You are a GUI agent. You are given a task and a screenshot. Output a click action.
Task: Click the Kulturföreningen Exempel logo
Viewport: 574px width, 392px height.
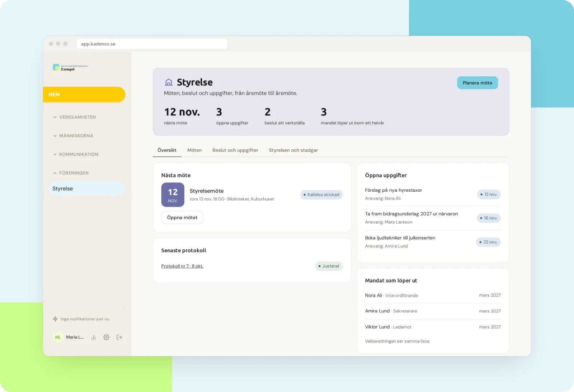coord(70,67)
